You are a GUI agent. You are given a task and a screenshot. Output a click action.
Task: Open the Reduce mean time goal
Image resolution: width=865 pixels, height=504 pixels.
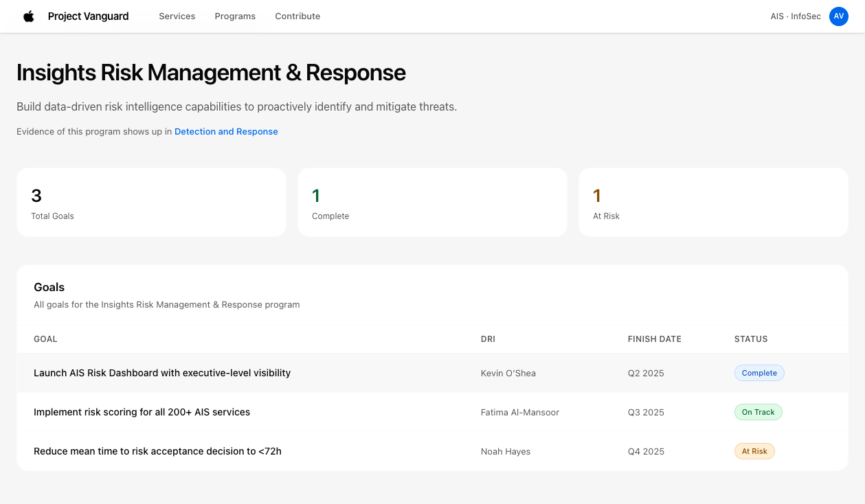pos(157,451)
